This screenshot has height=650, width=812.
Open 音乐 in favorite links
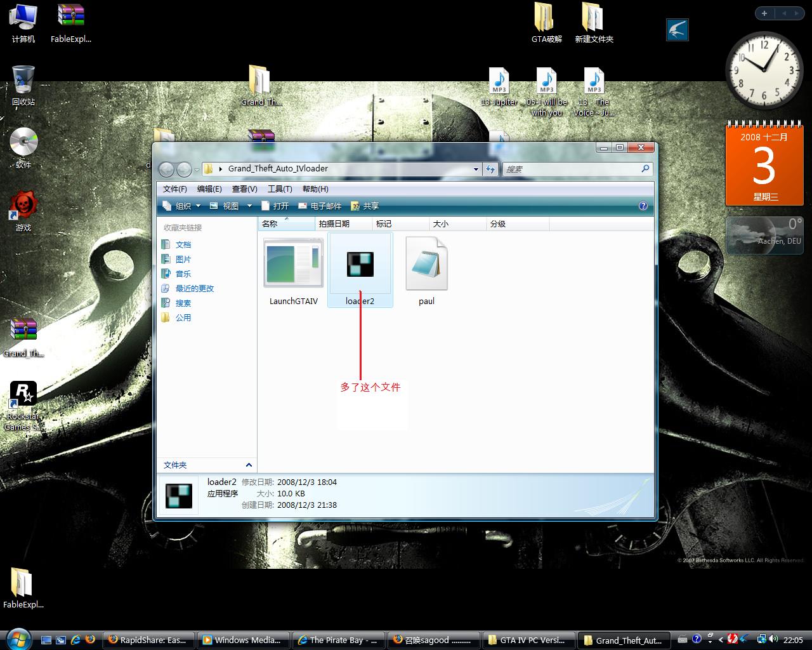[x=176, y=274]
